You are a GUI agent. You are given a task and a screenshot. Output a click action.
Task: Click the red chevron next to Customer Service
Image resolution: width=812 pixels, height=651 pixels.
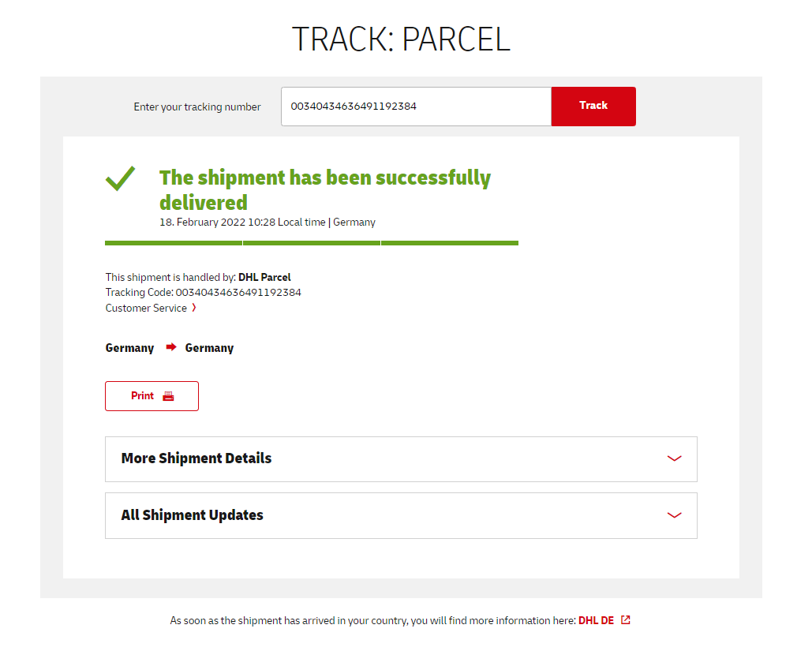pos(194,308)
